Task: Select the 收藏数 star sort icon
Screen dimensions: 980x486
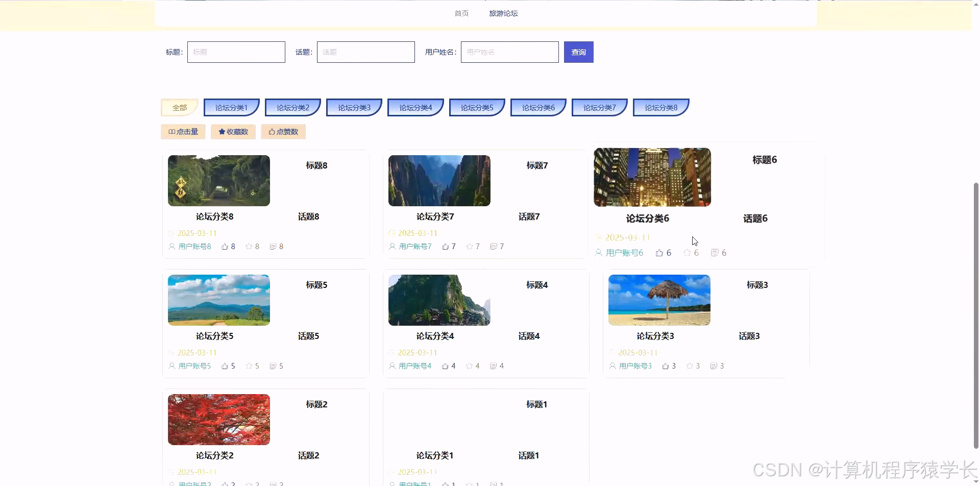Action: point(221,132)
